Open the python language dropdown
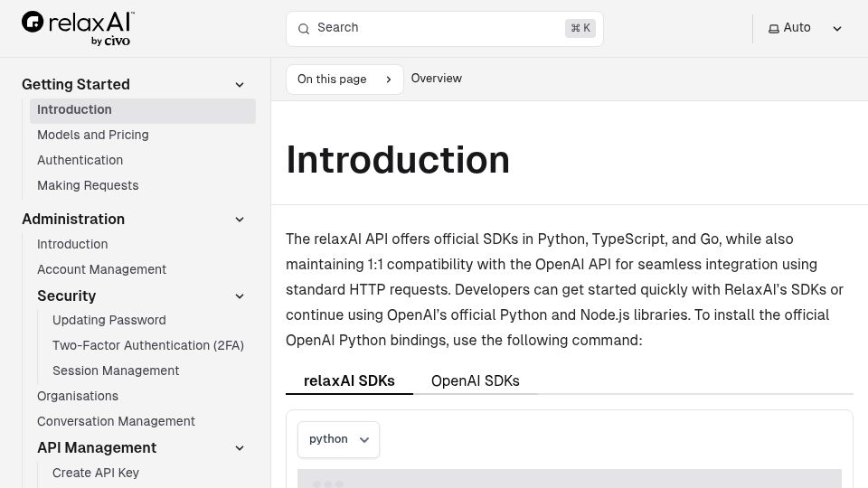Viewport: 868px width, 488px height. [338, 439]
